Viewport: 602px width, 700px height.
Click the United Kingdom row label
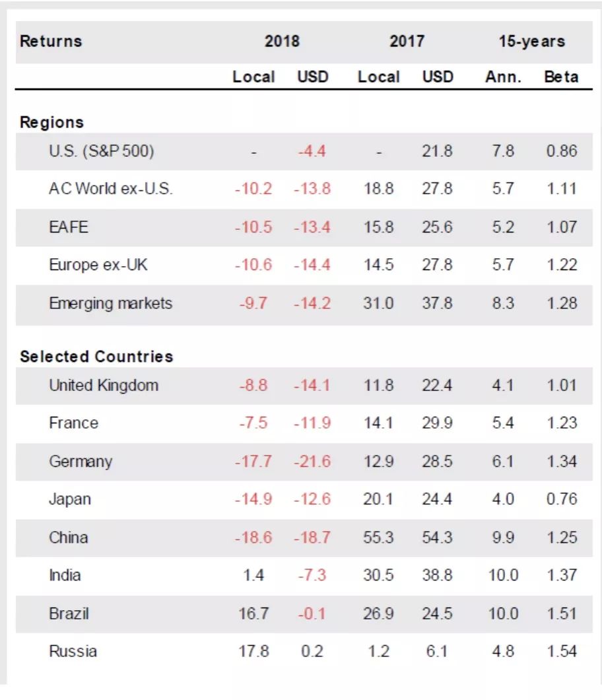coord(104,385)
